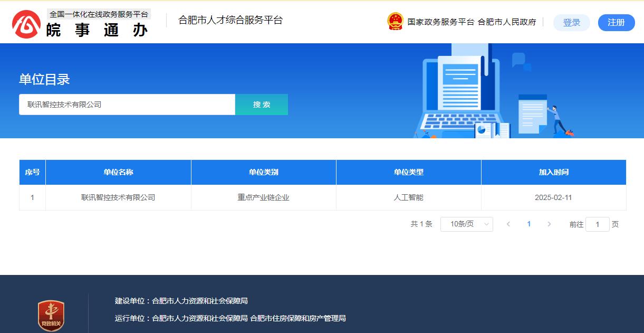Open 合肥市人民政府 link
This screenshot has width=644, height=333.
coord(506,22)
